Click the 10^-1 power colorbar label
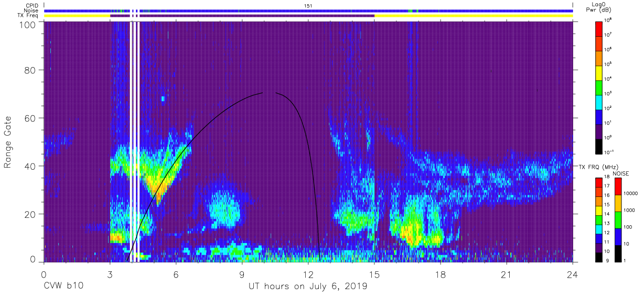The image size is (644, 297). point(609,152)
